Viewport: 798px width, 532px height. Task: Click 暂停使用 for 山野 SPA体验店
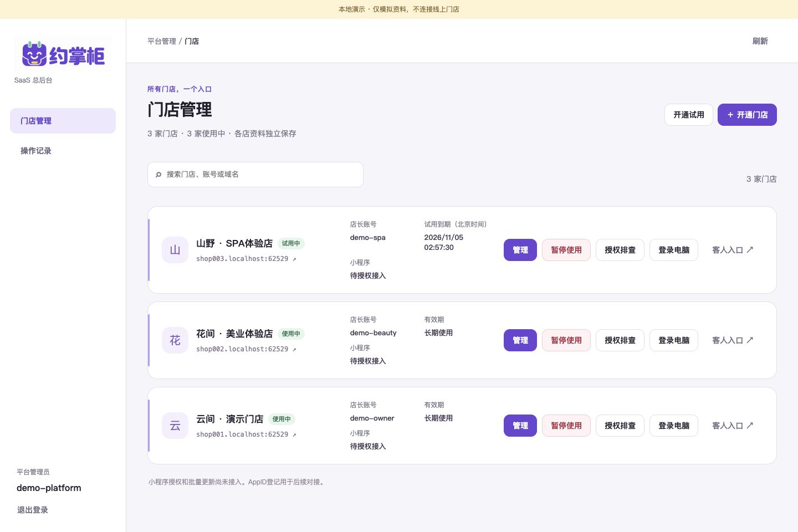pyautogui.click(x=566, y=250)
